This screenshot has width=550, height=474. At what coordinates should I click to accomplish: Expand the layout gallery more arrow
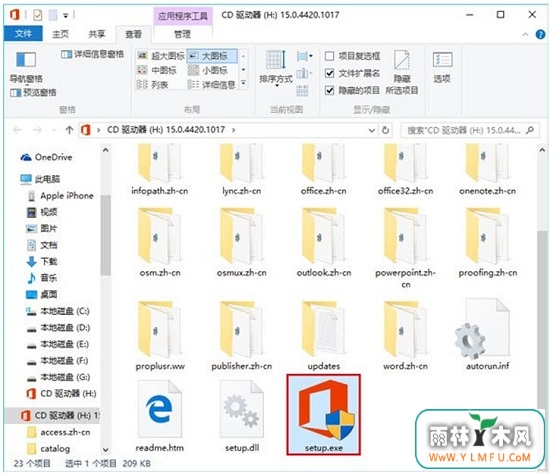243,84
